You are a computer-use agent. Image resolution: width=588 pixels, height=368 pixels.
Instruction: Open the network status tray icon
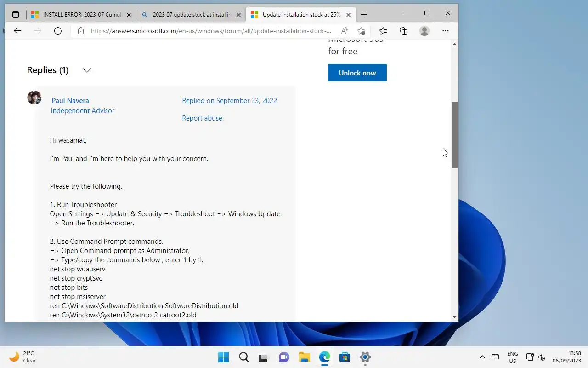(x=529, y=357)
